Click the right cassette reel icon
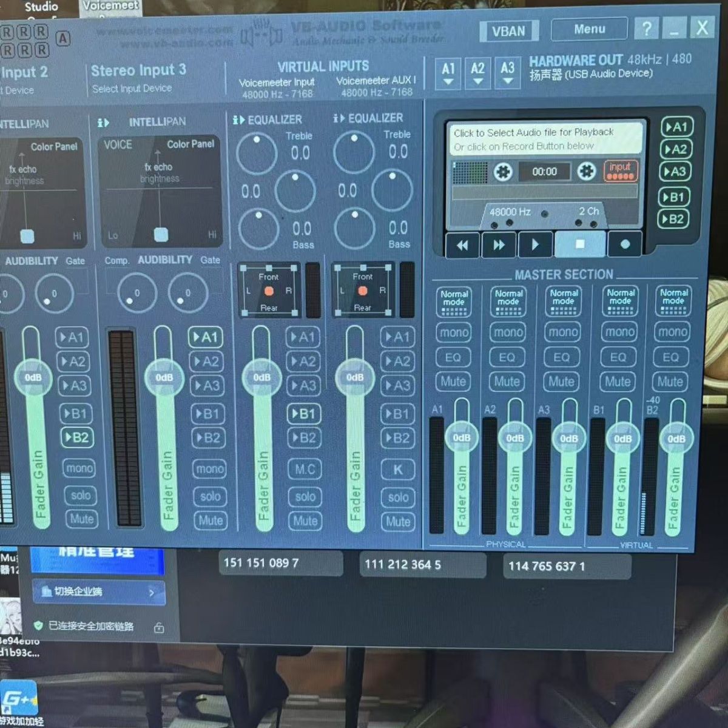Screen dimensions: 728x728 586,172
